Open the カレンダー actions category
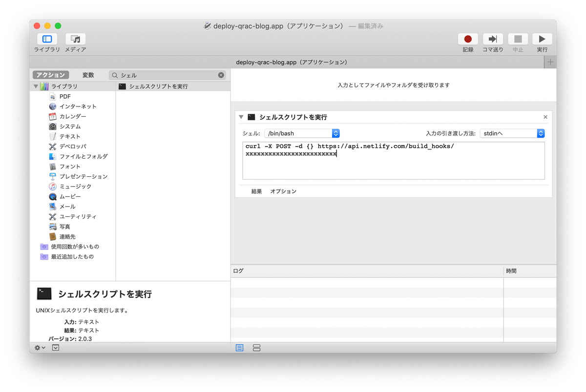The height and width of the screenshot is (392, 586). tap(66, 116)
